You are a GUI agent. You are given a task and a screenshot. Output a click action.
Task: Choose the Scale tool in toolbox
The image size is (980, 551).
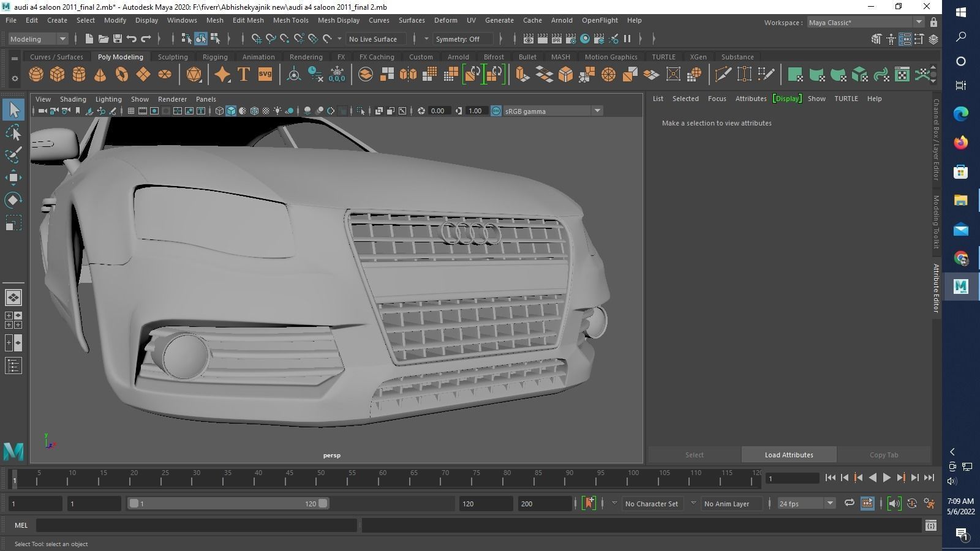point(13,223)
